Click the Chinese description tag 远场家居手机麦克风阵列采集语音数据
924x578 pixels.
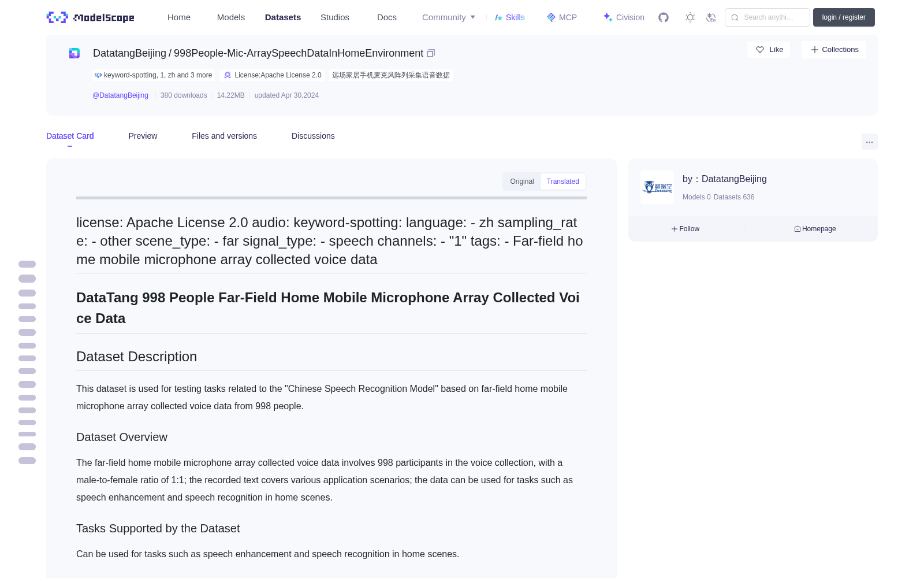pyautogui.click(x=391, y=75)
